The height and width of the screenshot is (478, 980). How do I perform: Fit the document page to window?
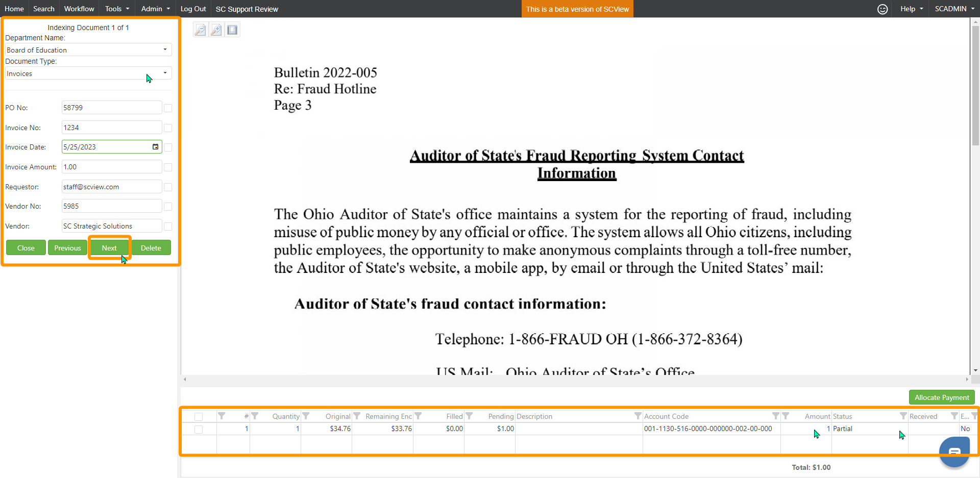[x=233, y=30]
